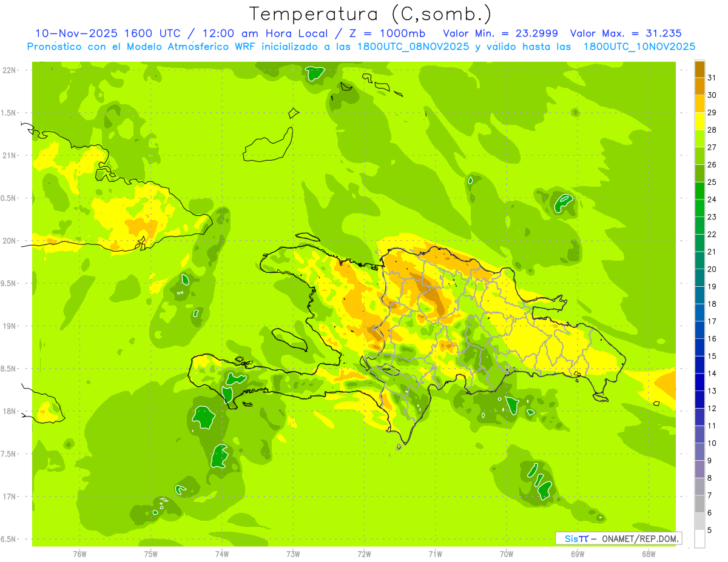
Task: Click the 'Temperatura (C,somb.)' map title
Action: point(371,14)
